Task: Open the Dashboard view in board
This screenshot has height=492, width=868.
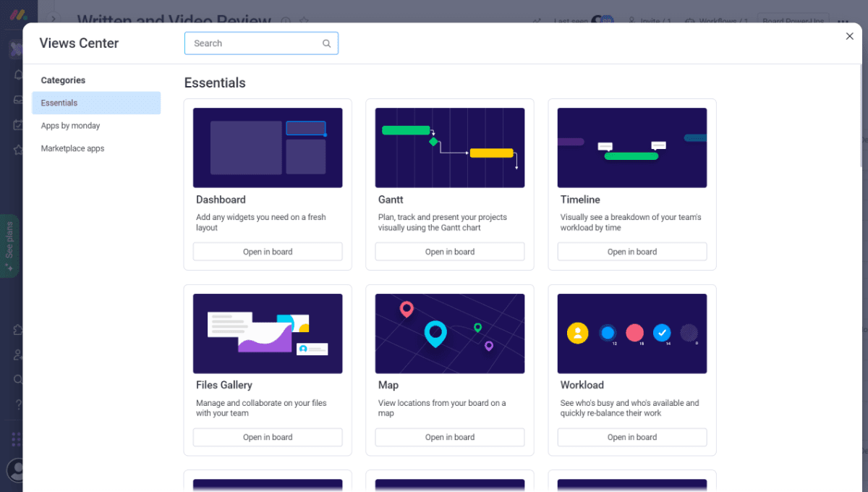Action: point(268,252)
